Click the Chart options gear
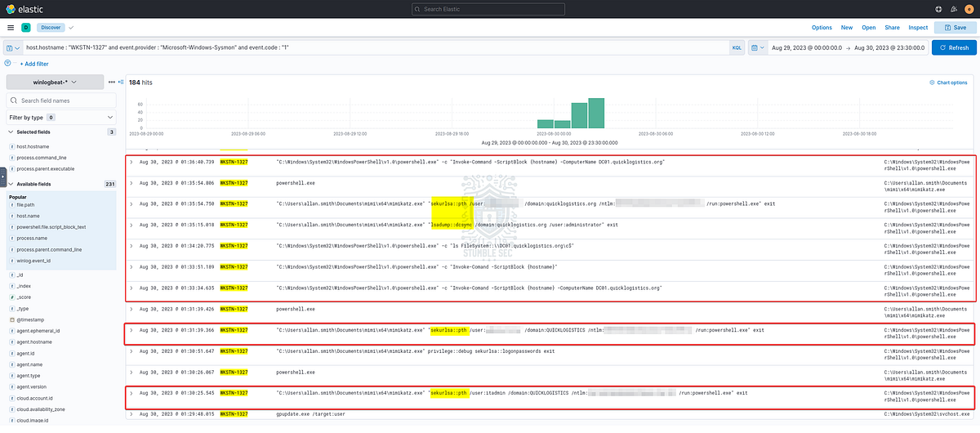Screen dimensions: 980x433 (x=949, y=83)
